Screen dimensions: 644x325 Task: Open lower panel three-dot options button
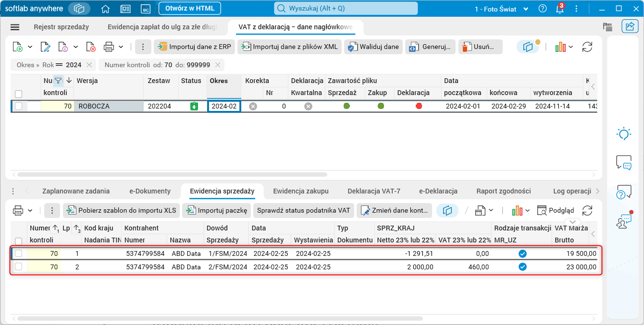point(52,210)
